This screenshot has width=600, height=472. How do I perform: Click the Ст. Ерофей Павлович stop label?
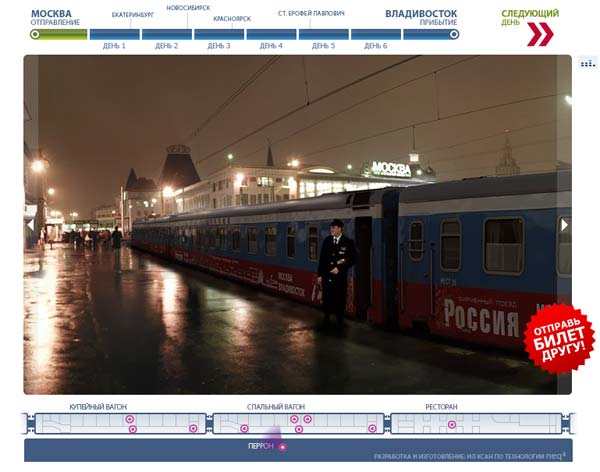[311, 13]
